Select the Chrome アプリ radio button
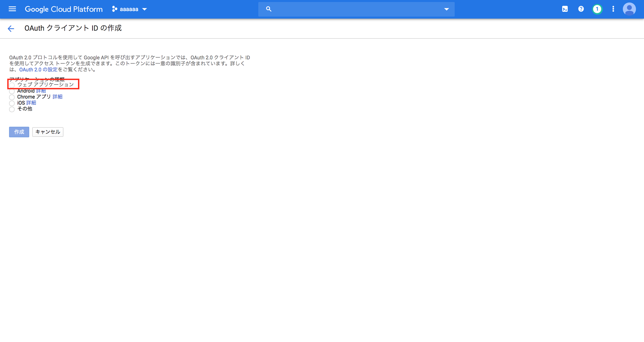 pyautogui.click(x=12, y=97)
